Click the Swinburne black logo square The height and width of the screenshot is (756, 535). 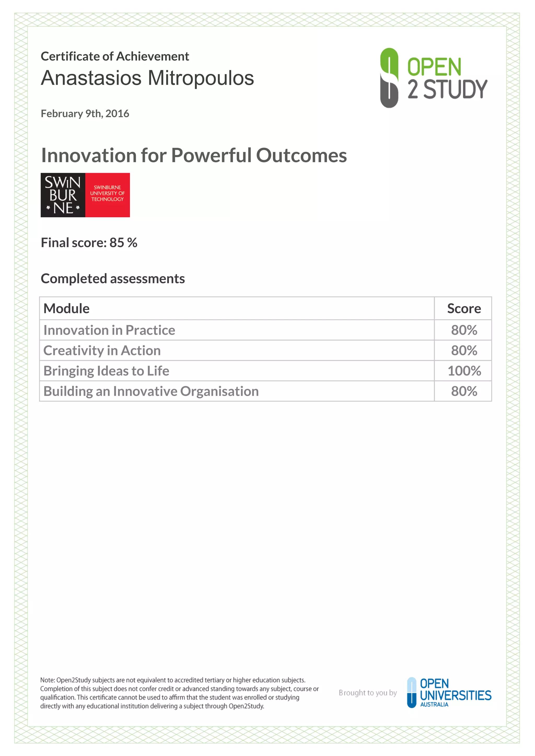(x=63, y=195)
